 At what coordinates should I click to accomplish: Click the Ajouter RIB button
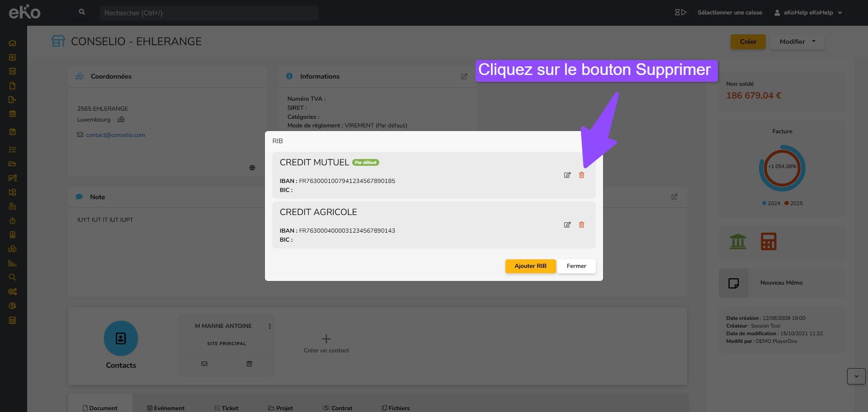click(530, 266)
